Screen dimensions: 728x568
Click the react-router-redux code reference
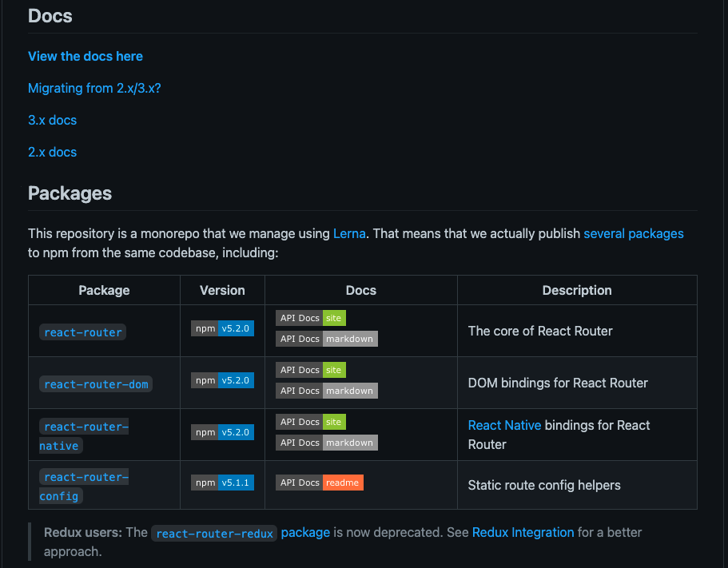tap(214, 533)
